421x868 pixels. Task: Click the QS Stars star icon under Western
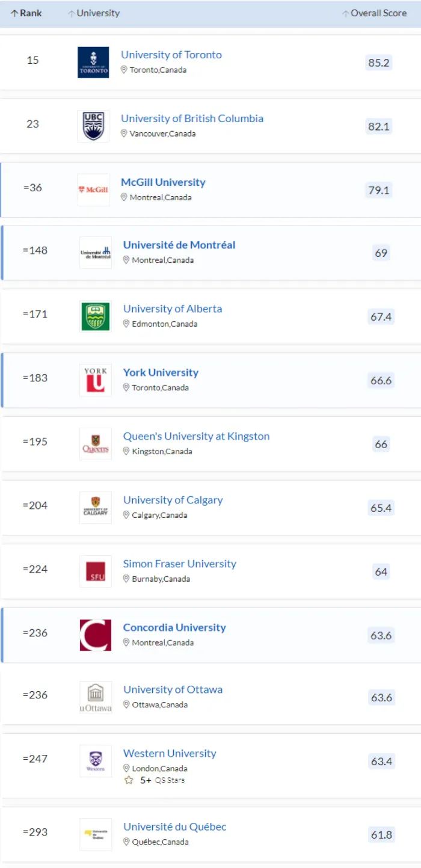click(128, 780)
